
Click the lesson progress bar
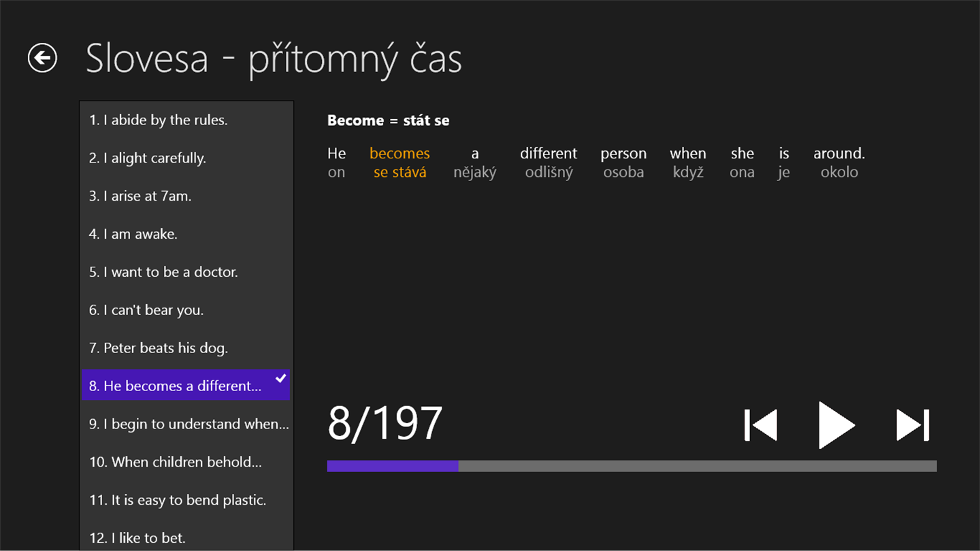(632, 466)
